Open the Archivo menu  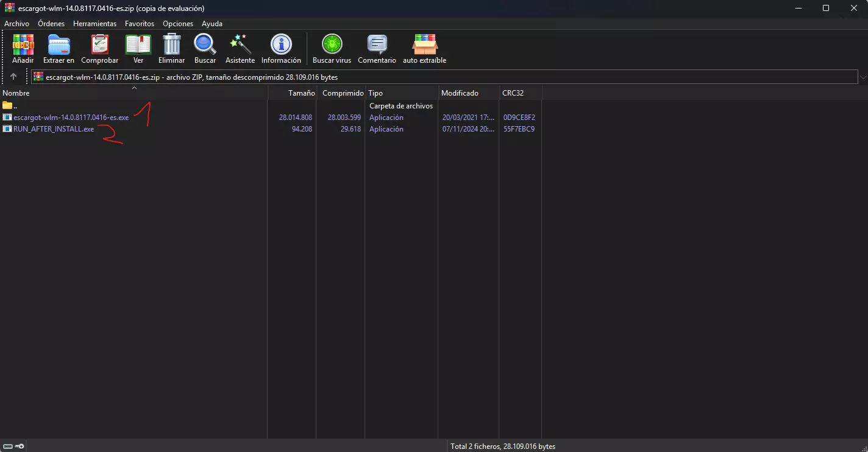coord(16,24)
